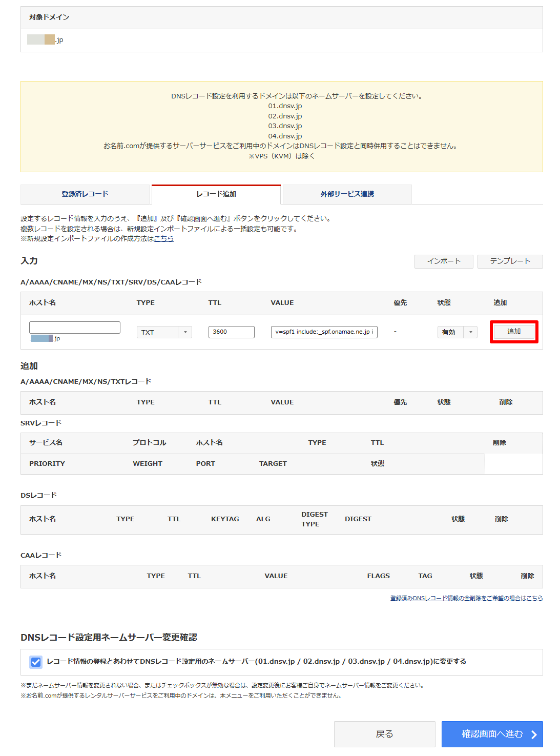The image size is (560, 756).
Task: Click the arrow beside the 有効 status selector
Action: 471,332
